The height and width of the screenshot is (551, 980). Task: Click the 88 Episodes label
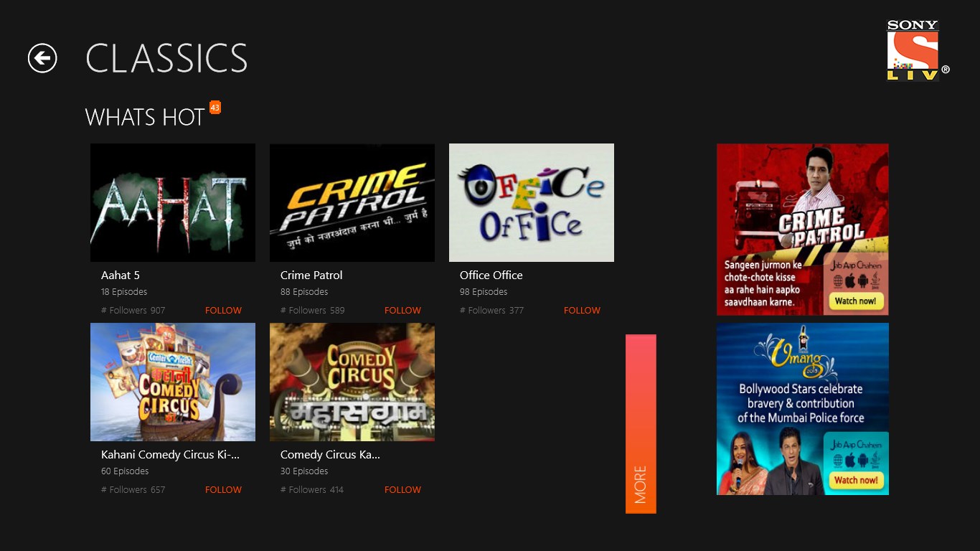coord(304,292)
